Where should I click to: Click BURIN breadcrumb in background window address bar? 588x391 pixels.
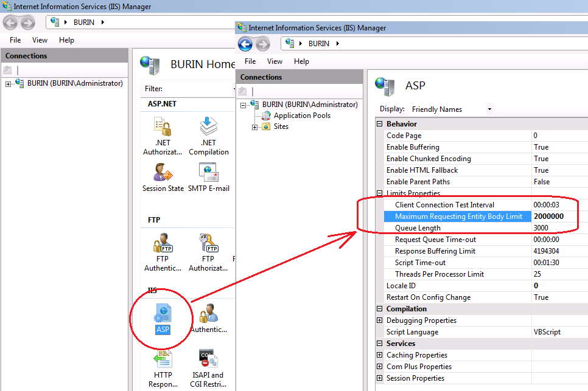click(x=84, y=22)
